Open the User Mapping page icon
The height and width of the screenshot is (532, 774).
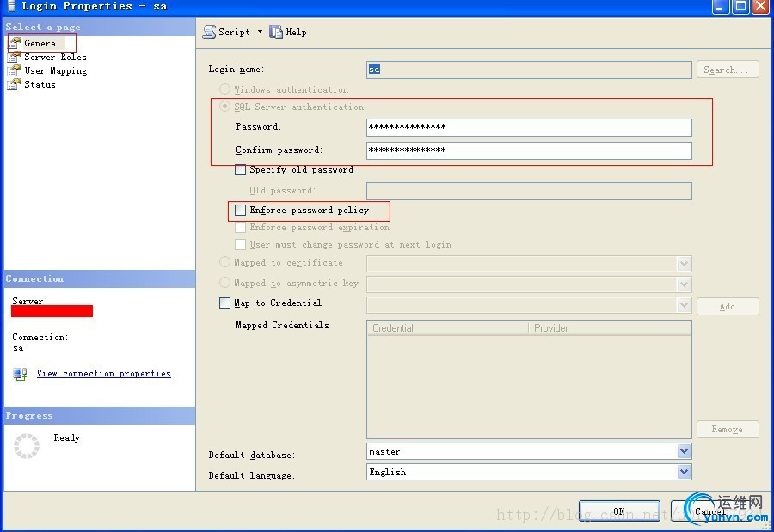(15, 70)
